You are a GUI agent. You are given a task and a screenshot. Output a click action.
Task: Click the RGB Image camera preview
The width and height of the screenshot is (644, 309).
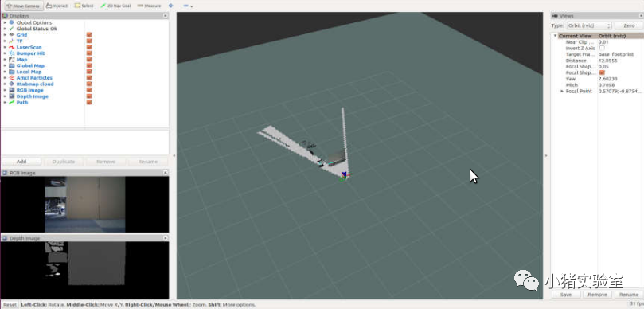pyautogui.click(x=84, y=204)
